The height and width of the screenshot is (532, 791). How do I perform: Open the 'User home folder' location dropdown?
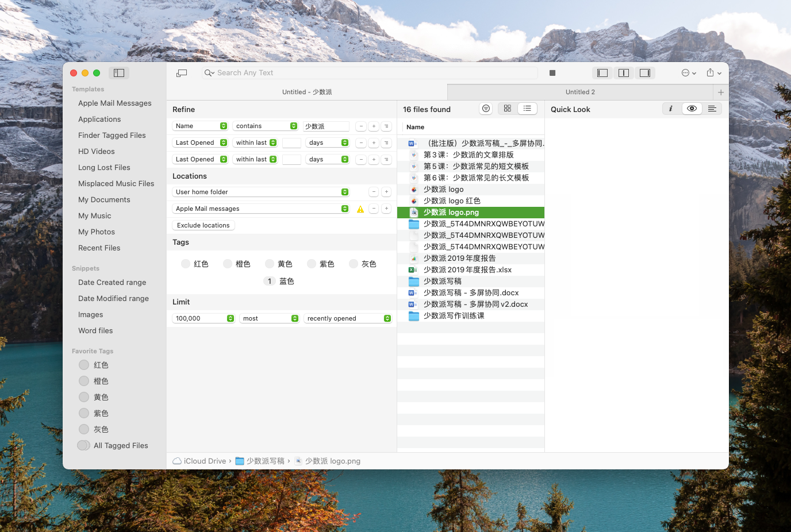[260, 191]
